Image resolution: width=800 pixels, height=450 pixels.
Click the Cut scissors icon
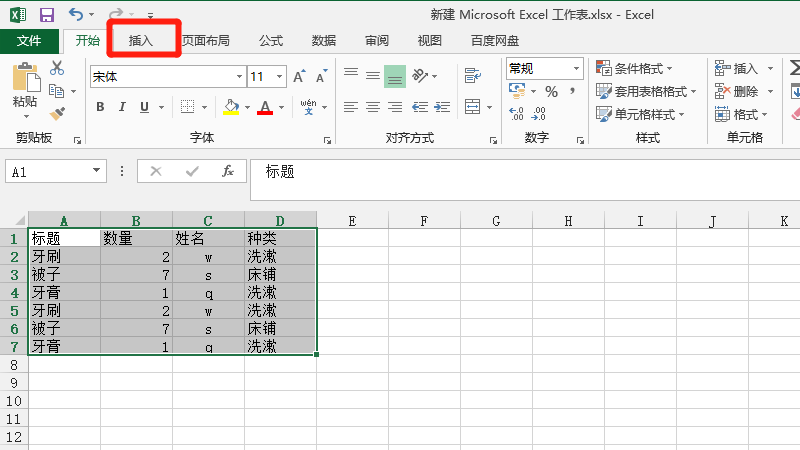click(57, 68)
